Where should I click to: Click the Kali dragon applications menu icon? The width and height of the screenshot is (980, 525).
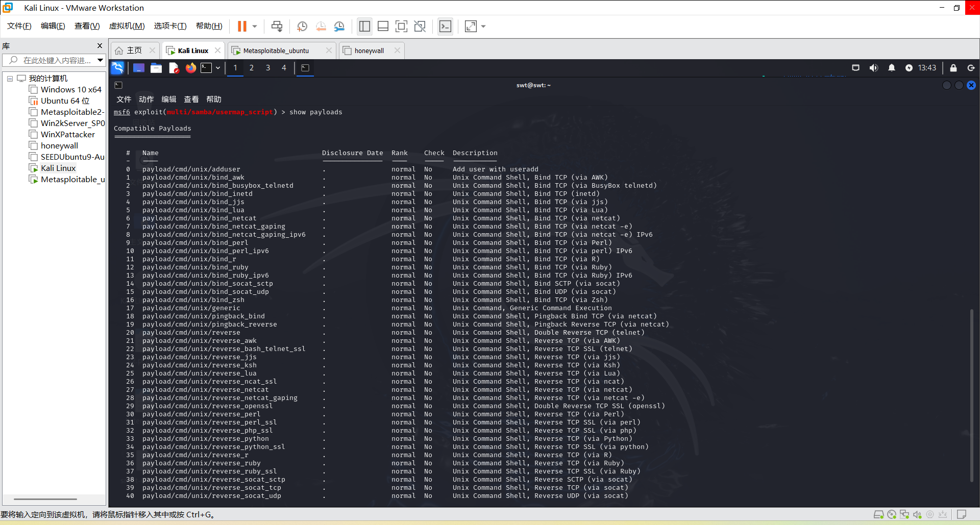click(x=117, y=68)
